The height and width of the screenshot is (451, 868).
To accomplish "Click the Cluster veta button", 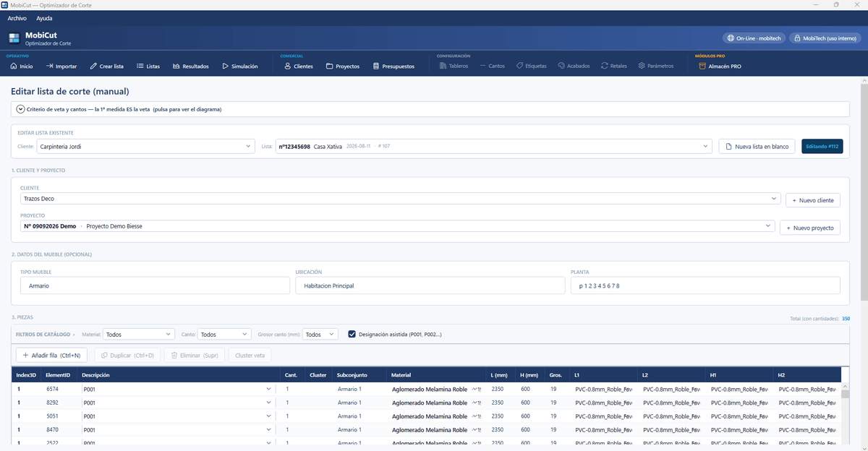I will click(x=250, y=356).
